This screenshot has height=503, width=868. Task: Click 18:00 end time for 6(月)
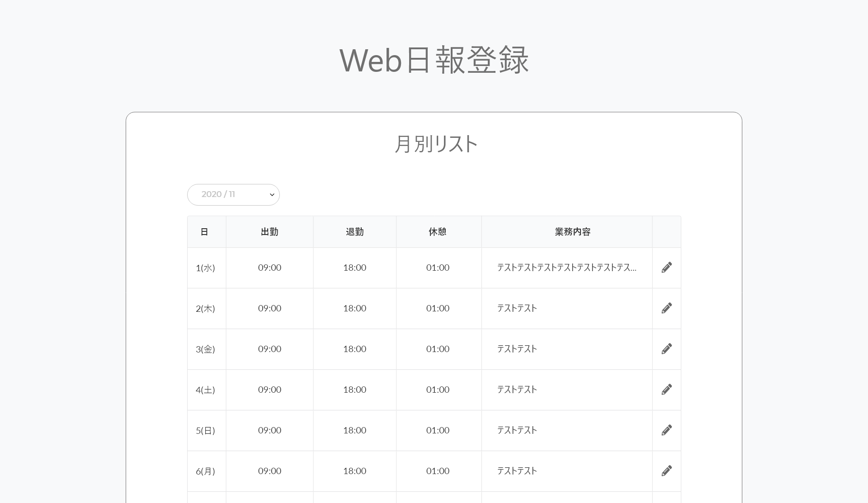[354, 471]
